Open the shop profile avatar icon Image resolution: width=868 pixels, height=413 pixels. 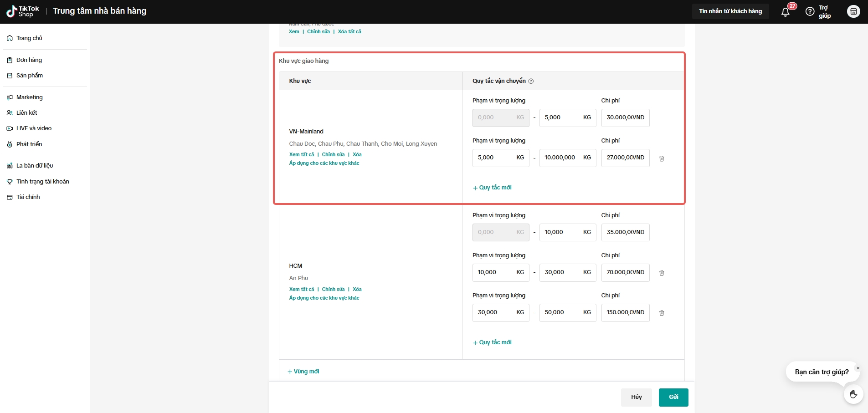coord(853,11)
